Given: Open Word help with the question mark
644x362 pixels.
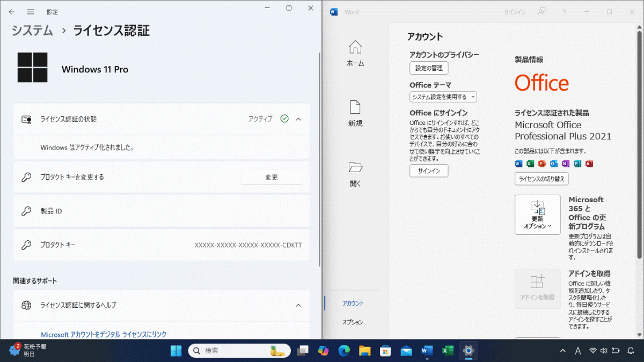Looking at the screenshot, I should coord(564,12).
